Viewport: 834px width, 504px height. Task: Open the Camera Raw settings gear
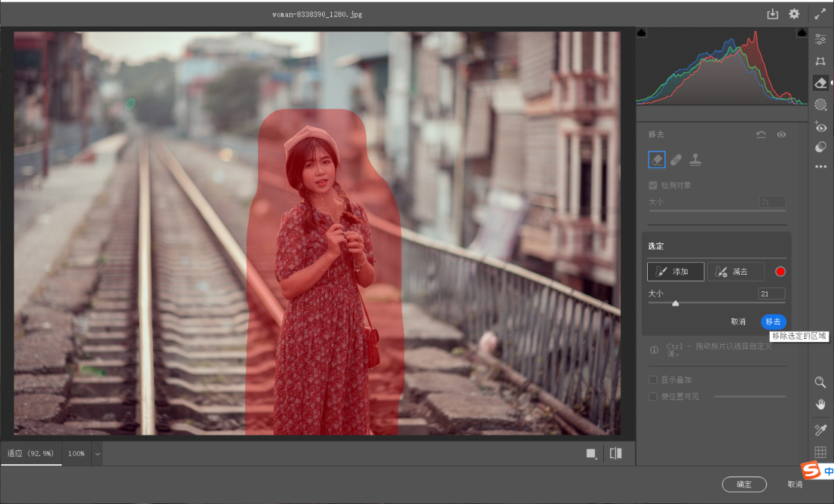click(x=794, y=14)
